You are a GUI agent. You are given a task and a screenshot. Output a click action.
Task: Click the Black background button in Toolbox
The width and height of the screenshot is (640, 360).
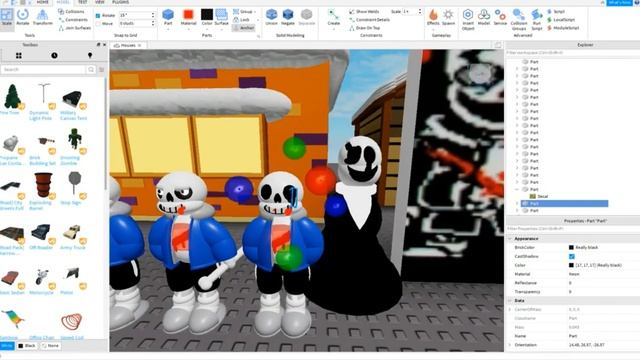pos(27,346)
